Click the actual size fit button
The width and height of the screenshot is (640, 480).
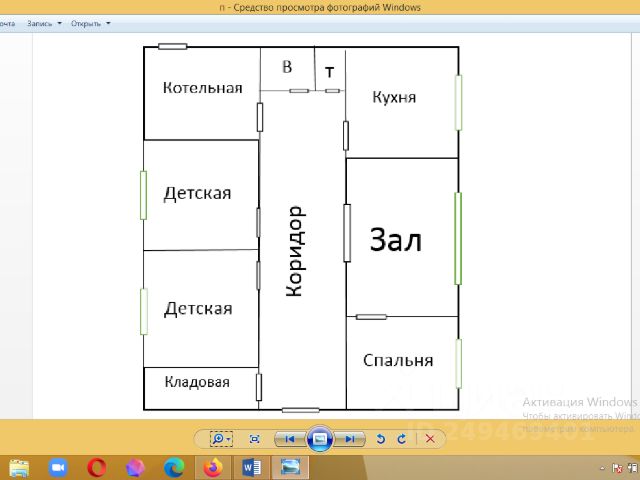(254, 438)
